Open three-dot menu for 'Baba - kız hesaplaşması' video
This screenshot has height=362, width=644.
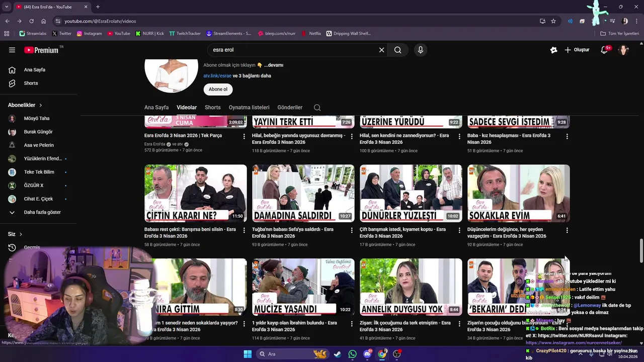[567, 136]
